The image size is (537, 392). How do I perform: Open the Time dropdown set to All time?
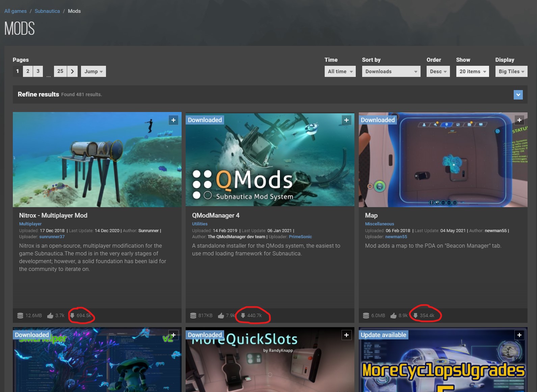340,71
